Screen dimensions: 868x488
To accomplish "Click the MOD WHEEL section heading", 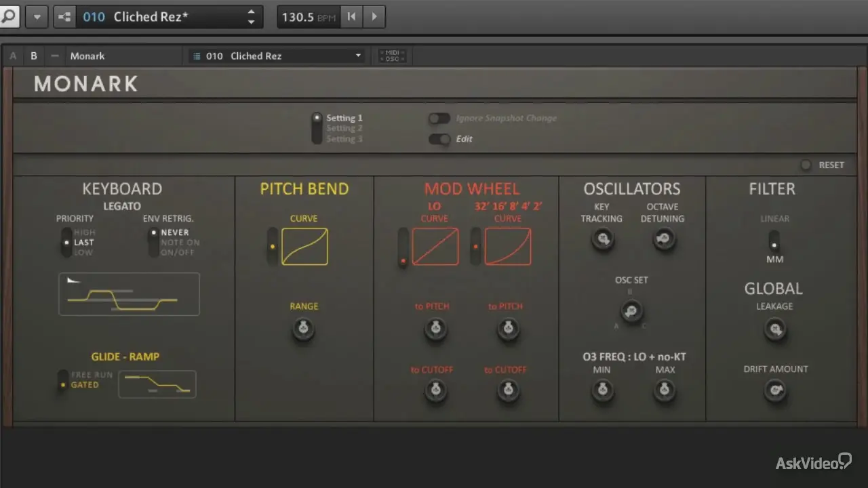I will (472, 189).
